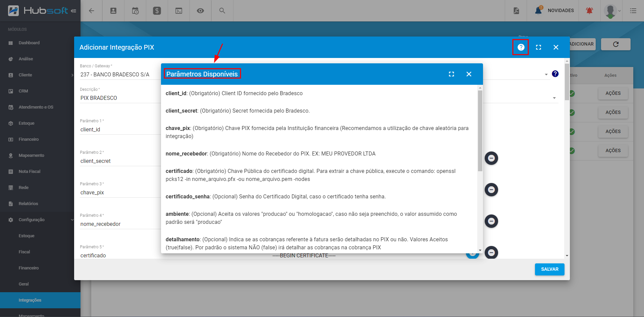Open the user avatar menu
Image resolution: width=644 pixels, height=317 pixels.
coord(612,11)
